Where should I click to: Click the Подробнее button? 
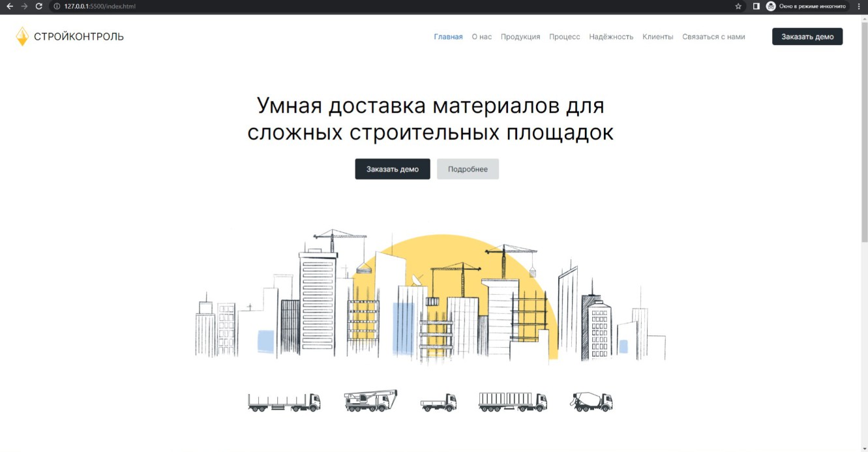468,169
